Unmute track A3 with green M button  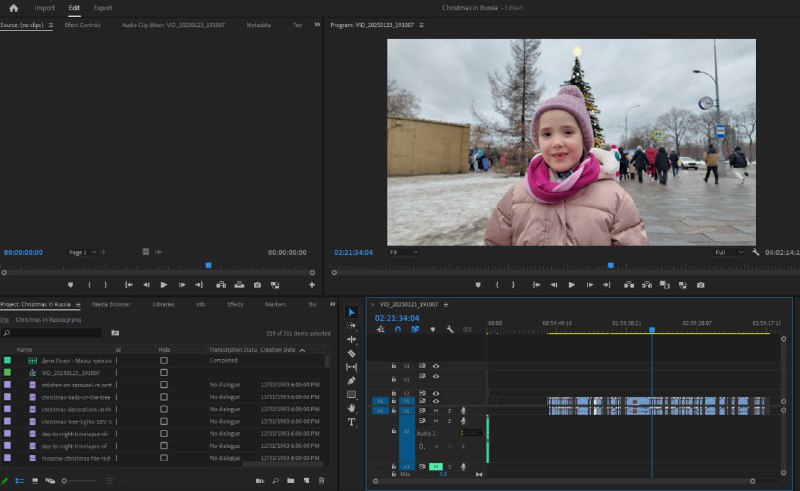(x=436, y=467)
